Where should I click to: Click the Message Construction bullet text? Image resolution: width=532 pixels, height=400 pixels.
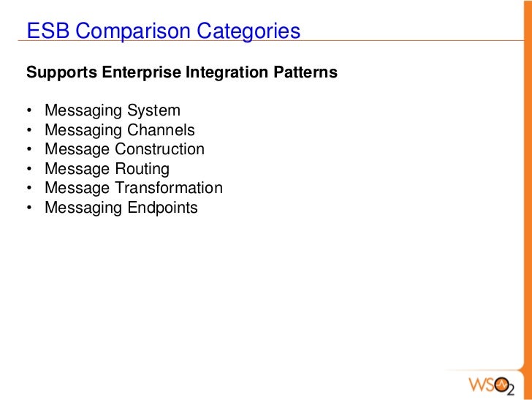(x=124, y=149)
